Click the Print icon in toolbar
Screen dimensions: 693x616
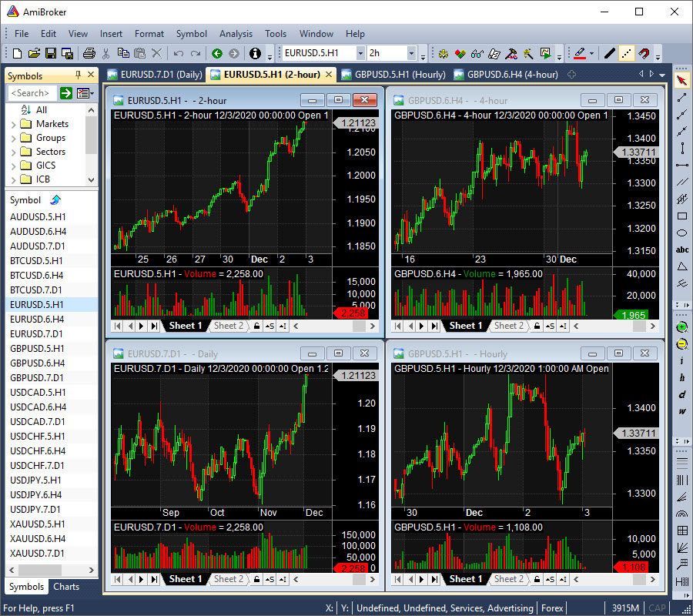point(89,53)
